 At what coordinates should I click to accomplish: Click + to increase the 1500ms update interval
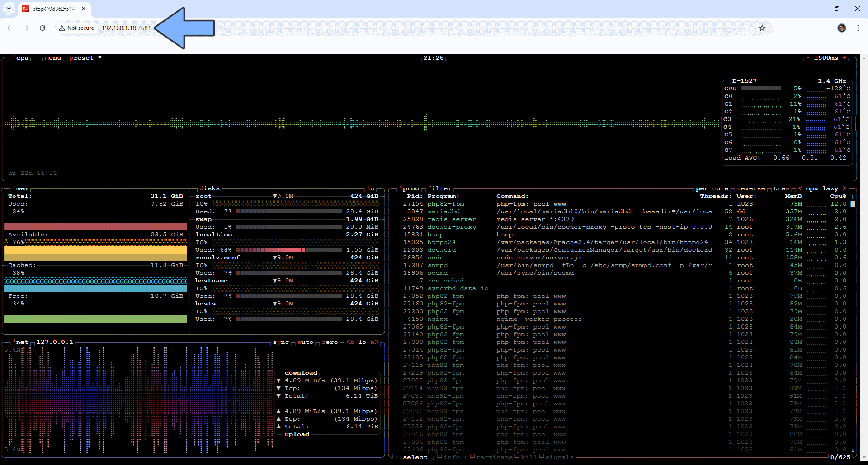point(844,58)
